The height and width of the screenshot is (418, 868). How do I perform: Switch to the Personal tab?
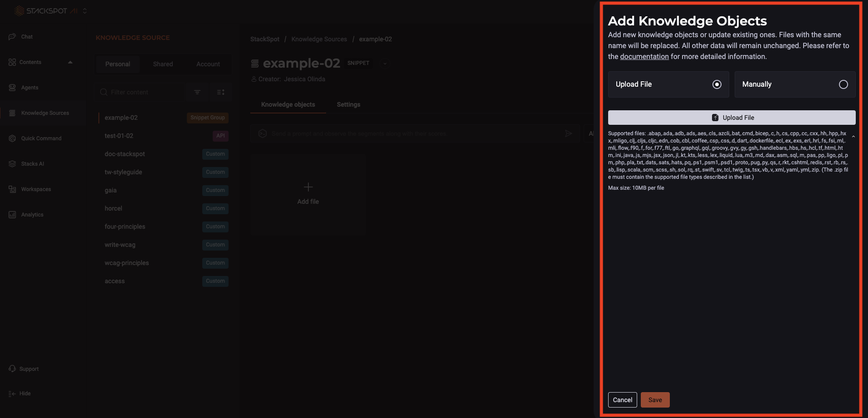117,64
